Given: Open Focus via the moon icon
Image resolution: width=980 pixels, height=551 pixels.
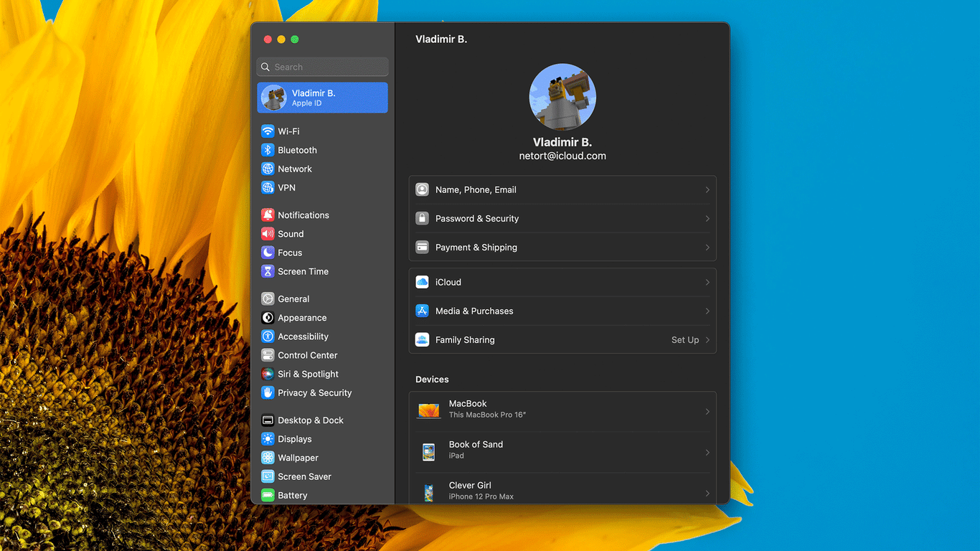Looking at the screenshot, I should [268, 253].
